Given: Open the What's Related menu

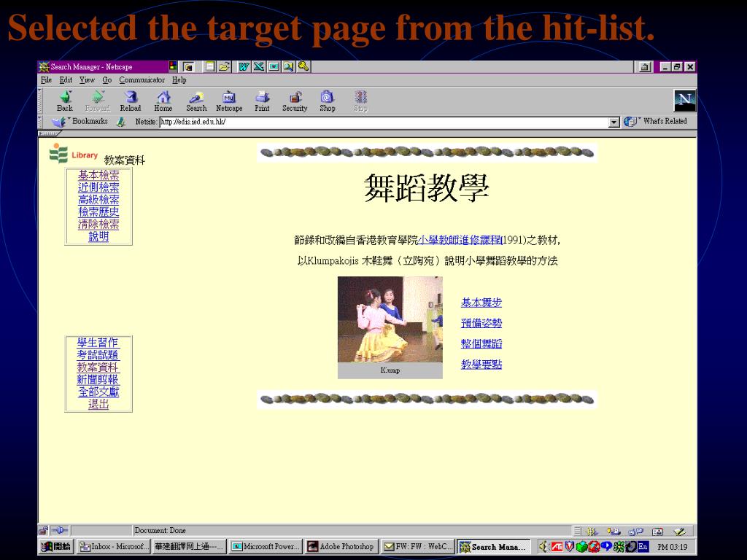Looking at the screenshot, I should [x=655, y=122].
